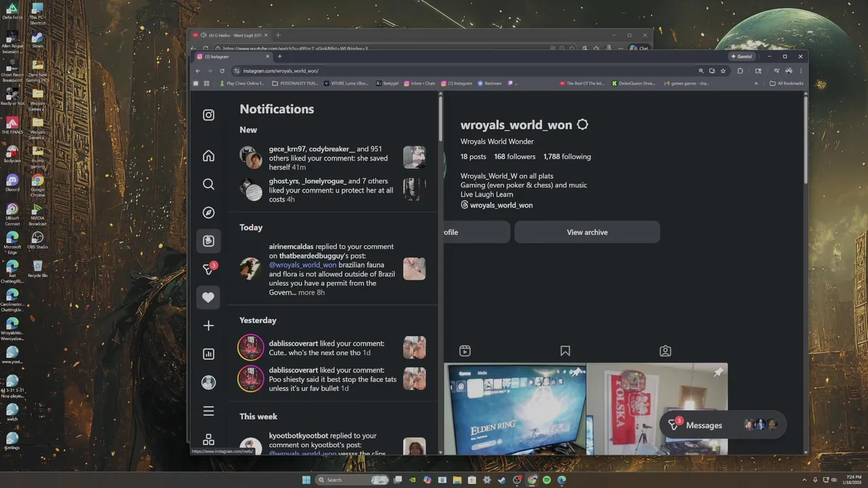Open the 'Inbox • Chats' bookmark

point(420,83)
